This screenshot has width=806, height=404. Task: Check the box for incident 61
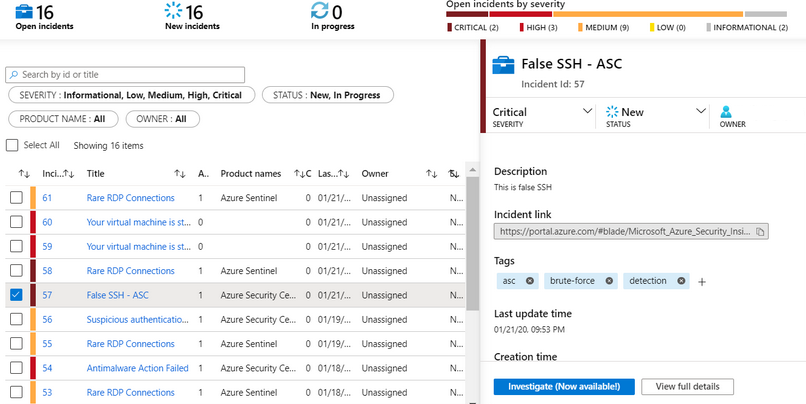coord(16,198)
